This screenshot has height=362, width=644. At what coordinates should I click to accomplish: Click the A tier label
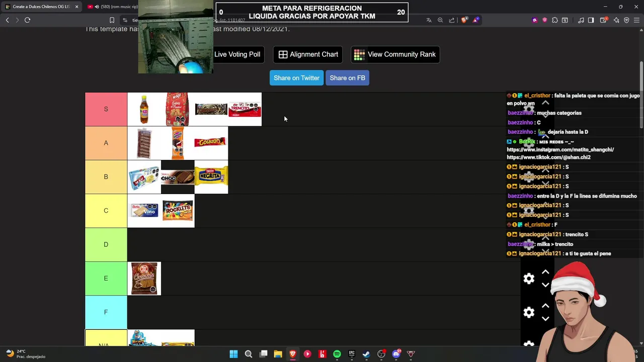106,143
